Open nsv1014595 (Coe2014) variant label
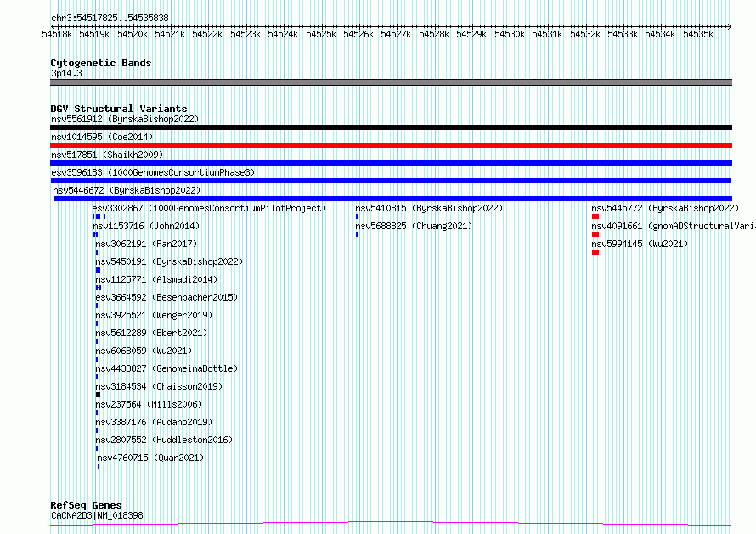 click(102, 137)
